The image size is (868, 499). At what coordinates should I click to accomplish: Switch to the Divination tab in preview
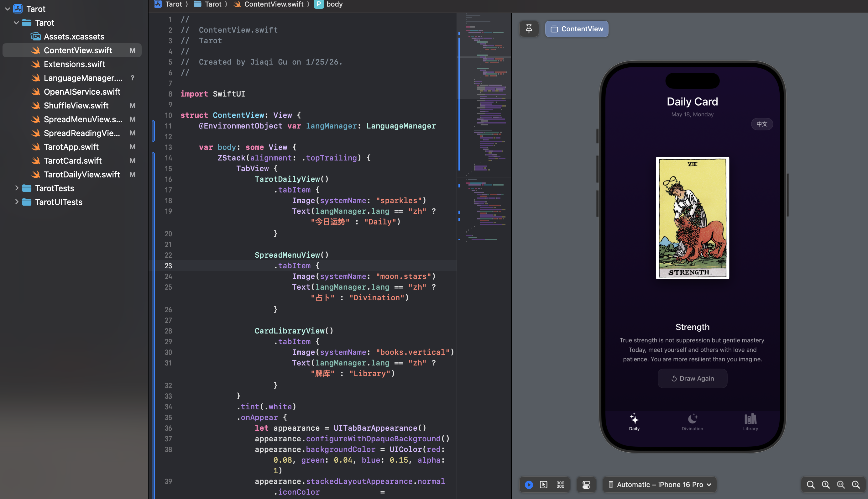pos(692,422)
